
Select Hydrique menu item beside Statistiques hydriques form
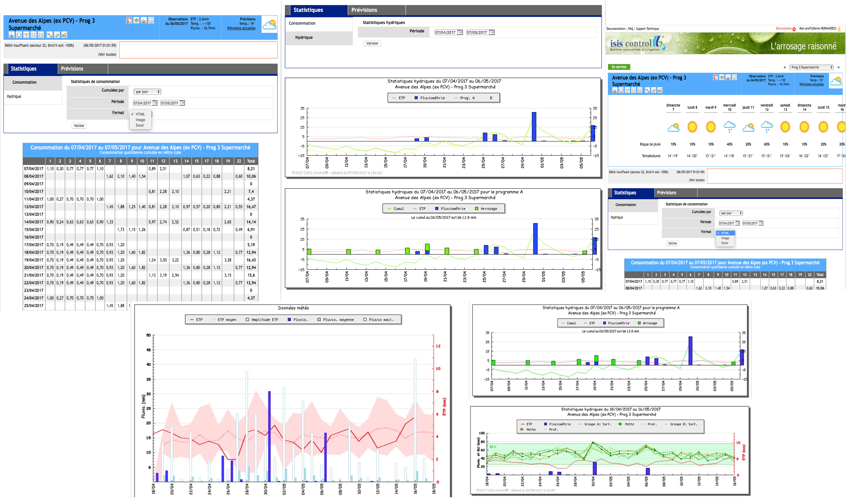coord(304,37)
